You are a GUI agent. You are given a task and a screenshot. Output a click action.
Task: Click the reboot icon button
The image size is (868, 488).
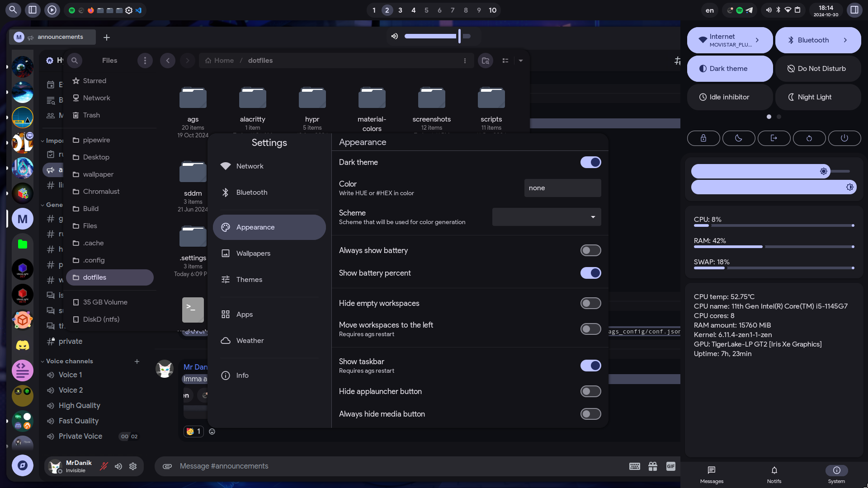(x=809, y=138)
